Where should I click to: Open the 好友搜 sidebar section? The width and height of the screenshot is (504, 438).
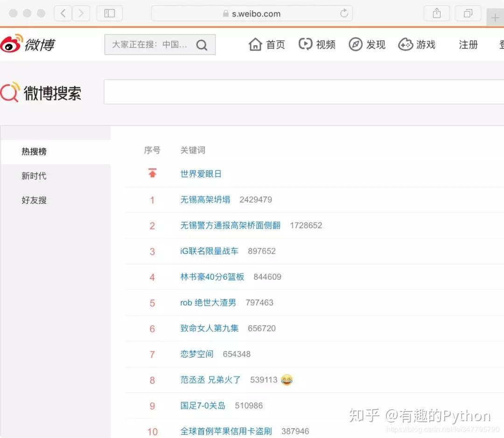pos(34,200)
